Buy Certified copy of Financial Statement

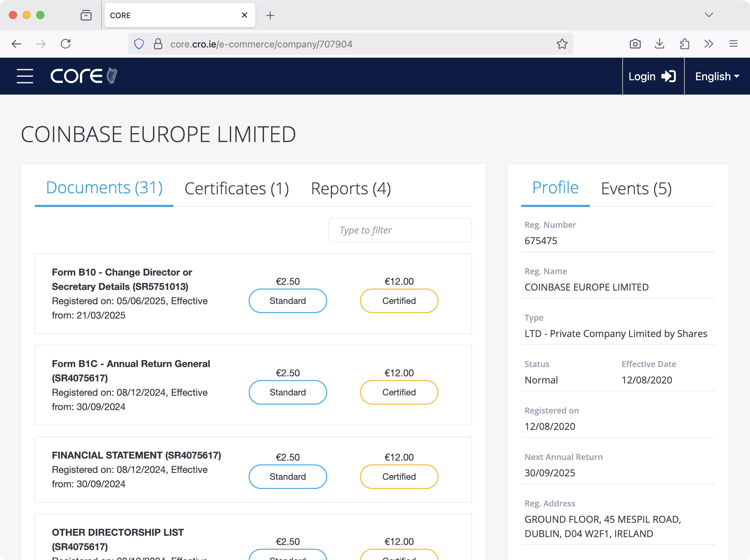(399, 477)
